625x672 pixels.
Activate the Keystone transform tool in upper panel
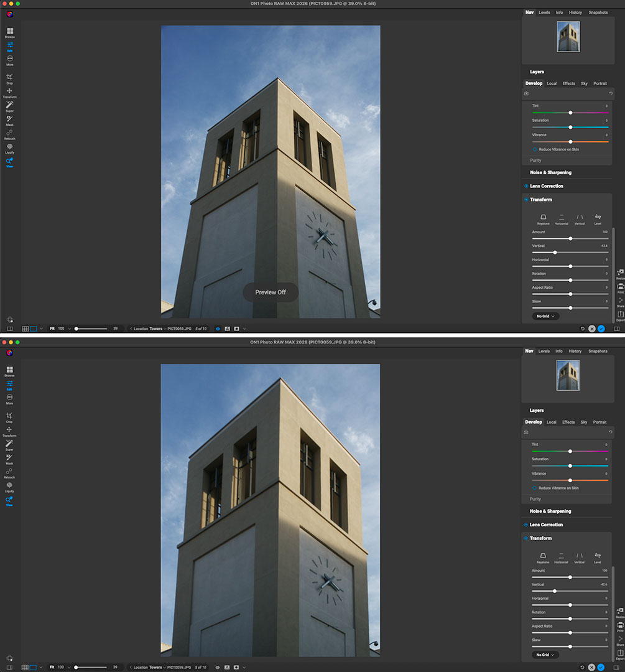tap(543, 217)
